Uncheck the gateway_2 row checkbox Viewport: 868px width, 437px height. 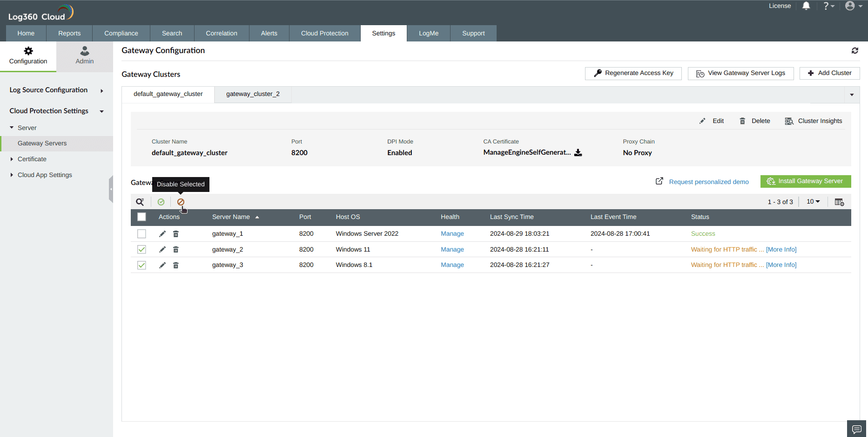[x=141, y=249]
